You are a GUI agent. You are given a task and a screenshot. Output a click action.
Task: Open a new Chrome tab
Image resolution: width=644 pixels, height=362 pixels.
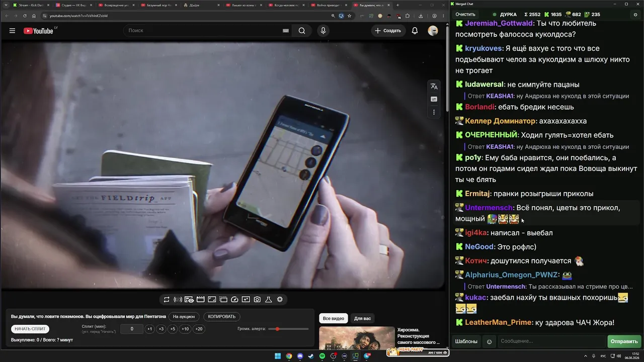point(397,5)
